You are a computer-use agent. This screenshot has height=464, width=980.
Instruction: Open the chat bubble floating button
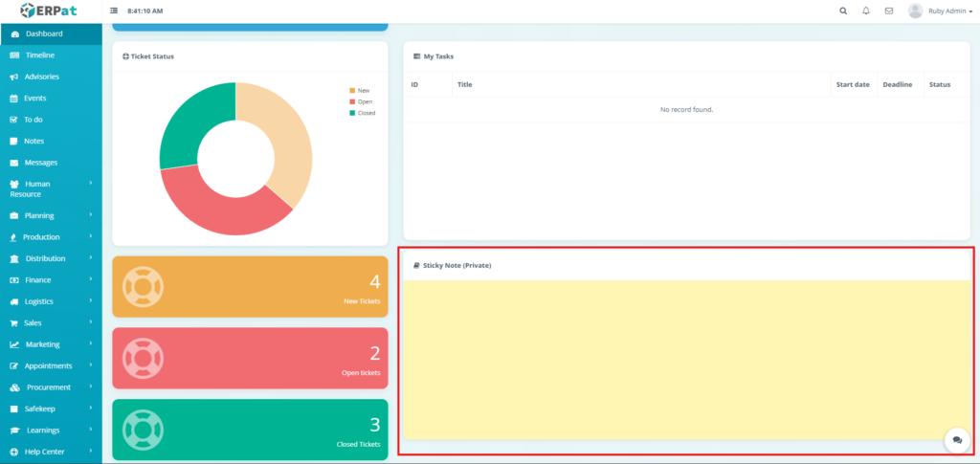click(x=956, y=439)
